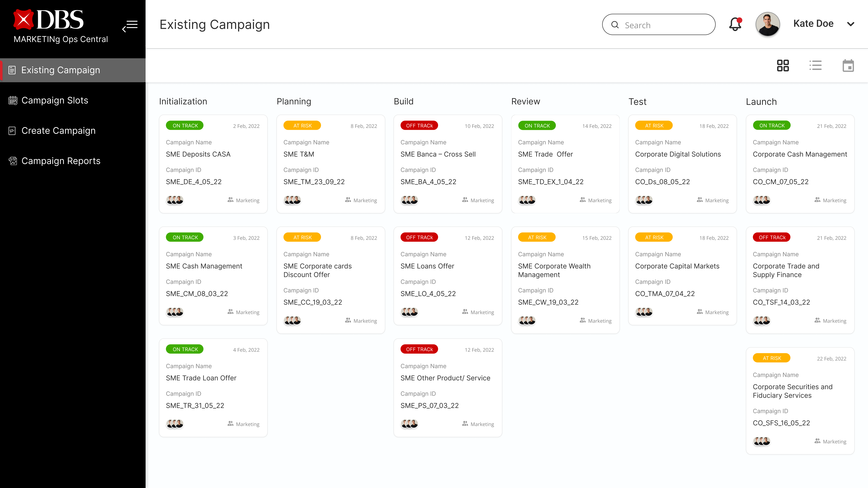This screenshot has height=488, width=868.
Task: Click OFF TRACK badge on Corporate Trade card
Action: [772, 237]
